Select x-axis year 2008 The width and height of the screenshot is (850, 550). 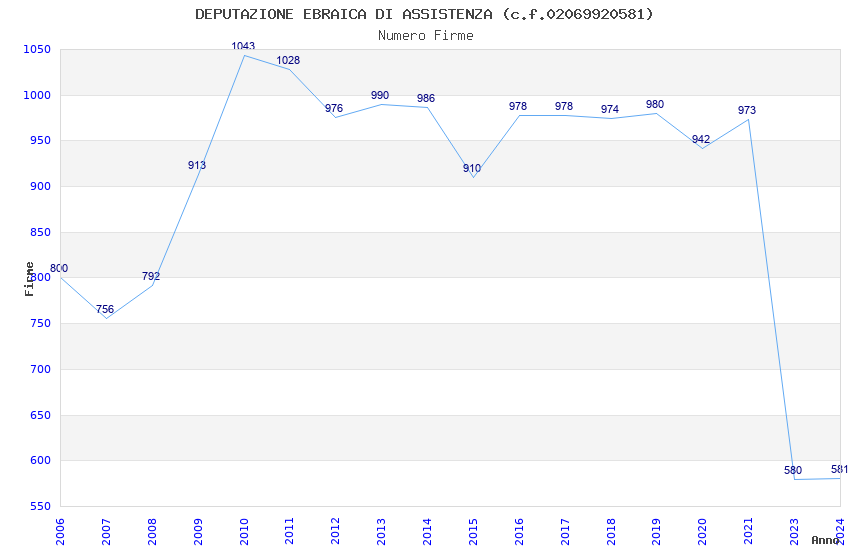pyautogui.click(x=152, y=532)
